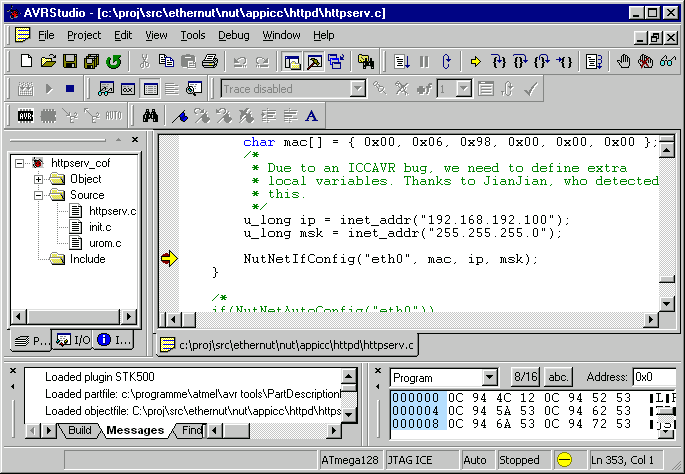The image size is (685, 474).
Task: Click the Find in Files folder-binoculars icon
Action: click(366, 61)
